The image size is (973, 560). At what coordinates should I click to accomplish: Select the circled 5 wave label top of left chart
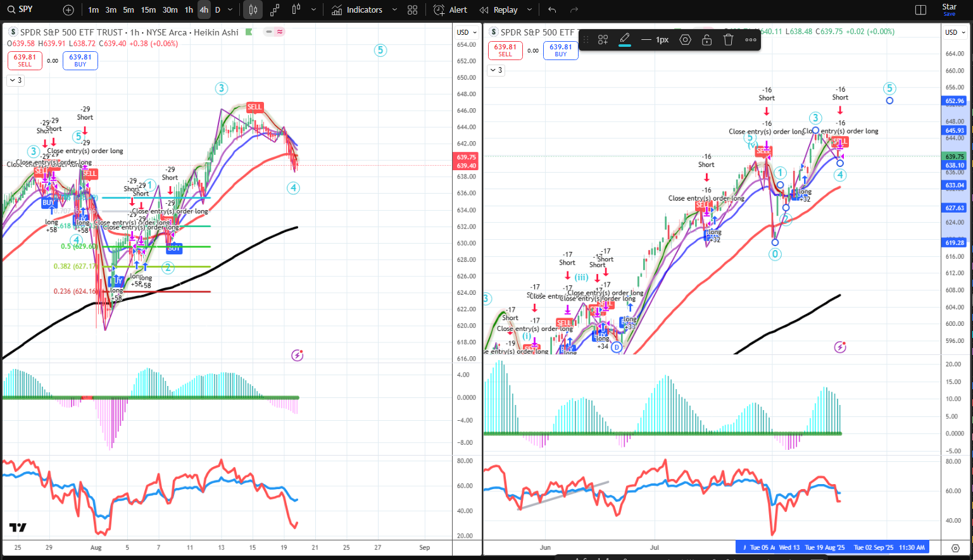380,51
